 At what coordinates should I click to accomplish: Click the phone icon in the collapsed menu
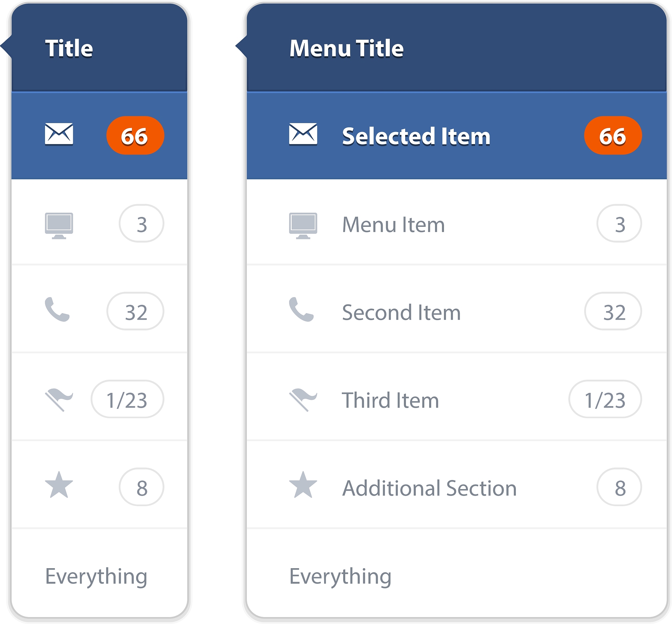[57, 309]
